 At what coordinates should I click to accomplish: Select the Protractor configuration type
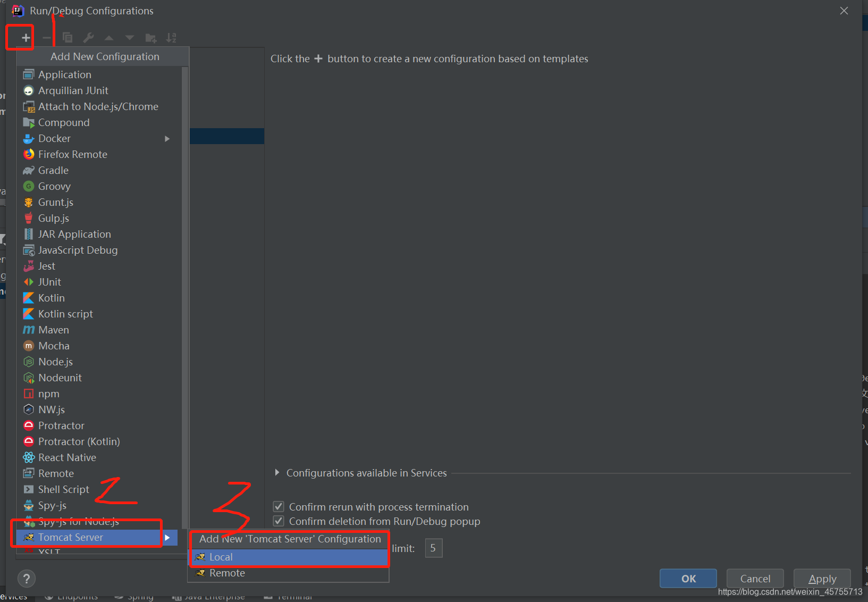99,425
